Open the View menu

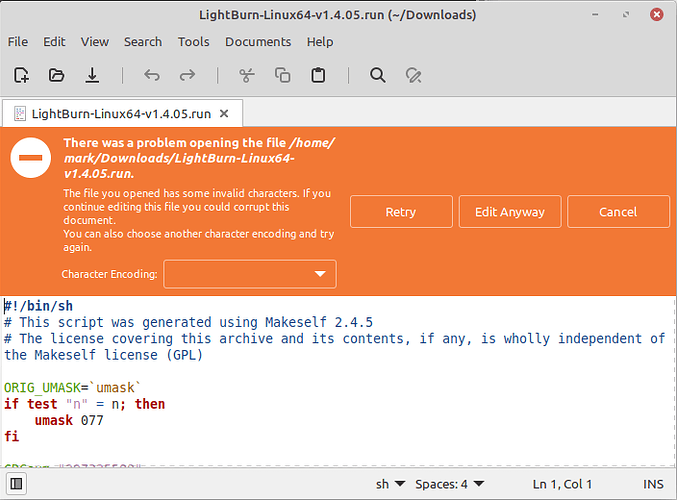[x=95, y=42]
